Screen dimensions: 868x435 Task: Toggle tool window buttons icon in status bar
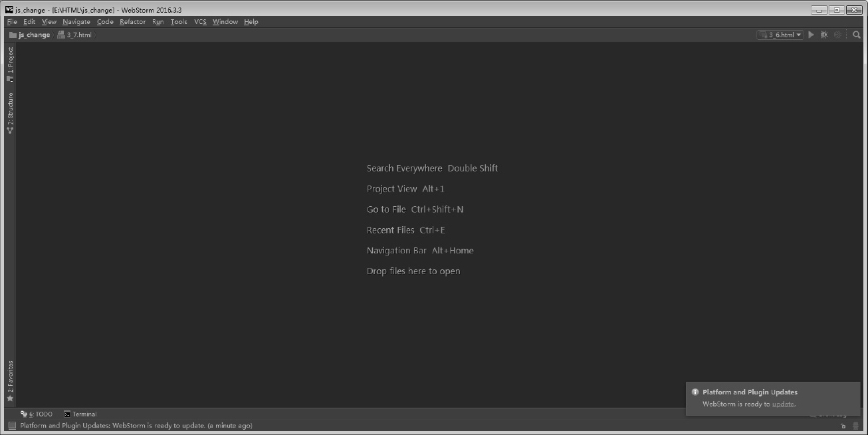(x=11, y=426)
